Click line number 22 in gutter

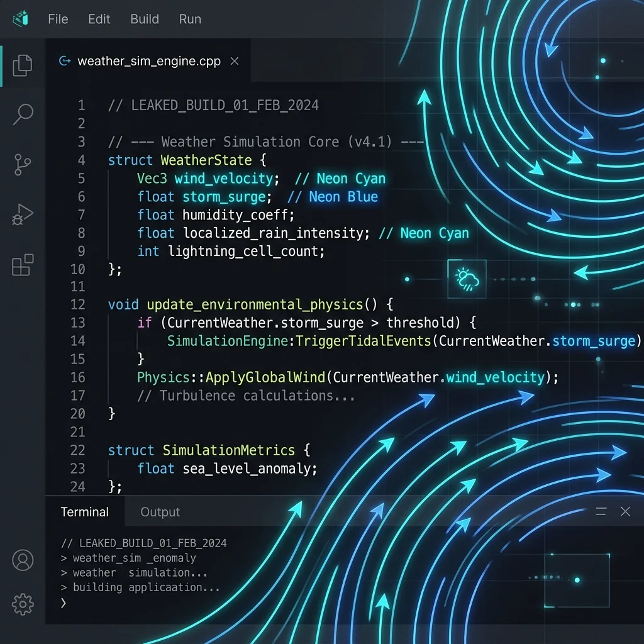(x=77, y=450)
